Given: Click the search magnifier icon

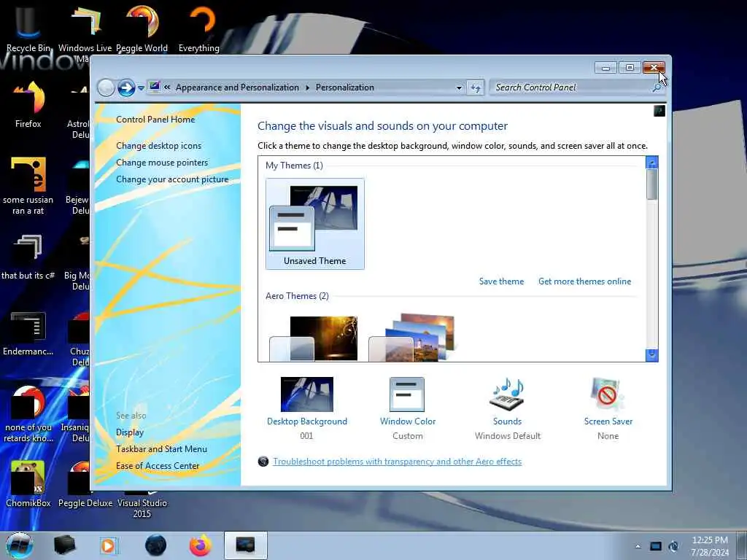Looking at the screenshot, I should (657, 87).
